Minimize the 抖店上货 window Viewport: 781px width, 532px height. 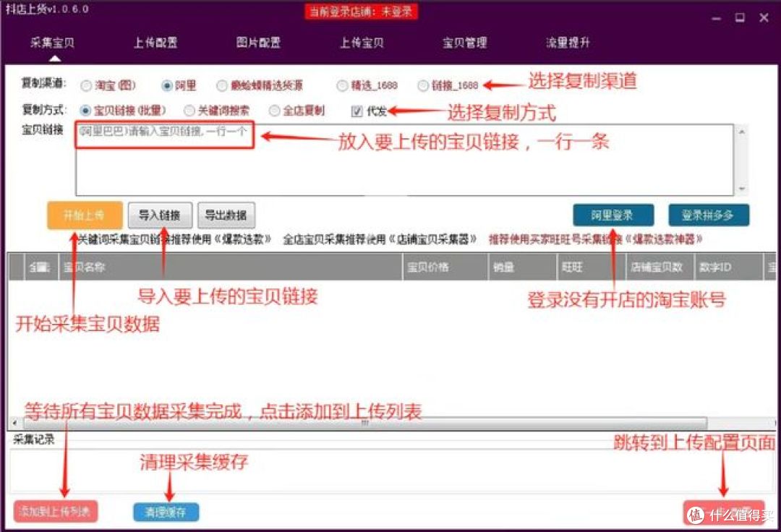716,18
